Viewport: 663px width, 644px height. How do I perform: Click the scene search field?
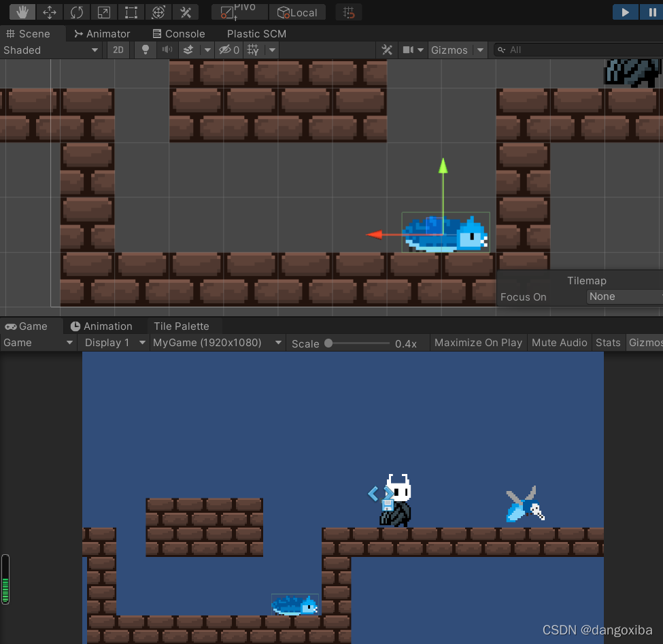point(579,50)
